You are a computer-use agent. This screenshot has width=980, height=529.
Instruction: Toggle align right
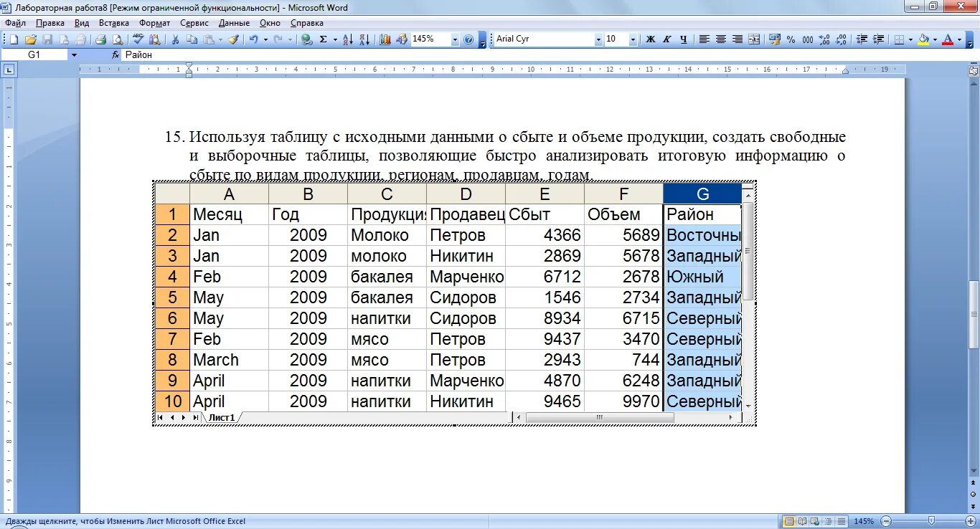pyautogui.click(x=738, y=39)
